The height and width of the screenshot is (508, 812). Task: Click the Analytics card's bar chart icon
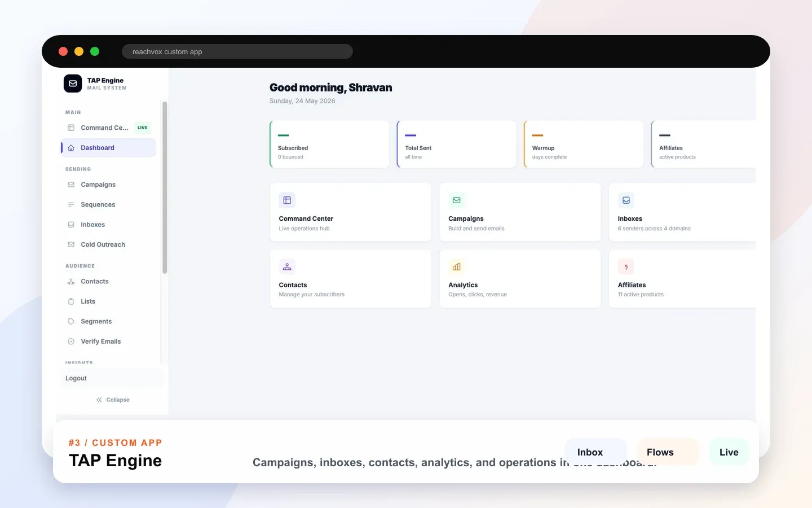(x=457, y=266)
